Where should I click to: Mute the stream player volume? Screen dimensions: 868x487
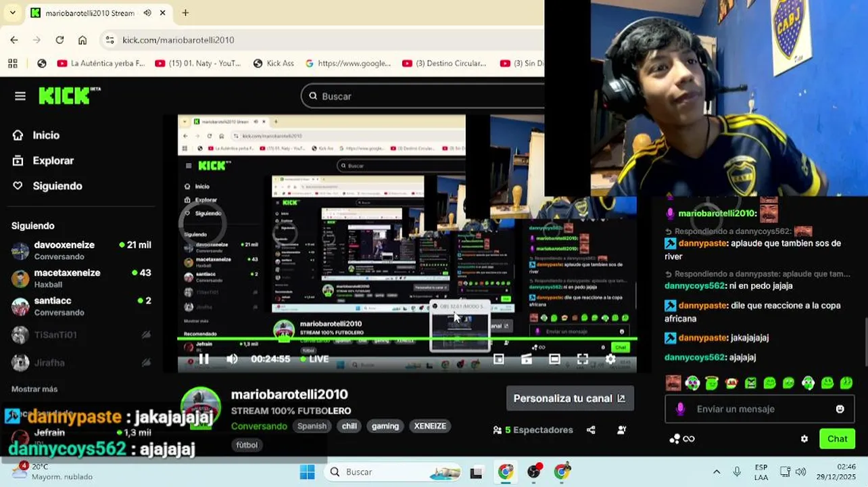click(x=232, y=359)
